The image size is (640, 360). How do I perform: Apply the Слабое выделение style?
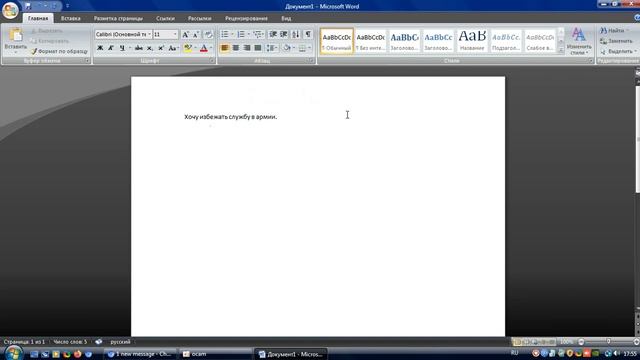pos(540,41)
